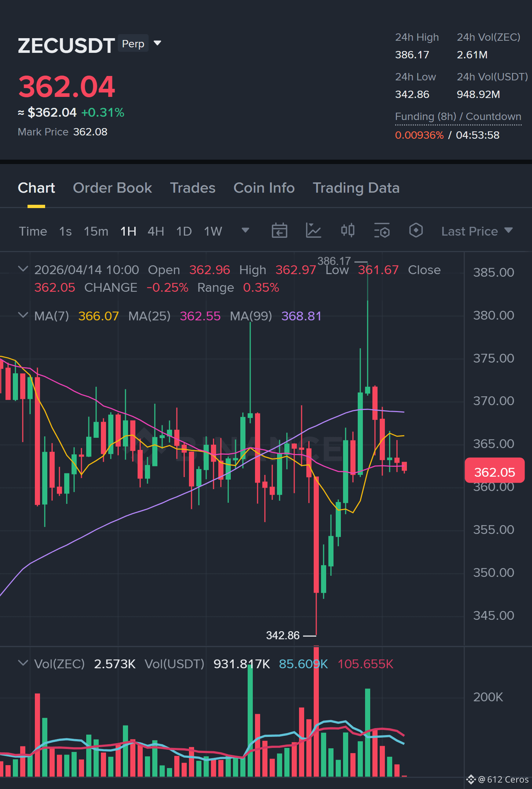Select the 1D time interval
This screenshot has width=532, height=789.
pos(184,231)
